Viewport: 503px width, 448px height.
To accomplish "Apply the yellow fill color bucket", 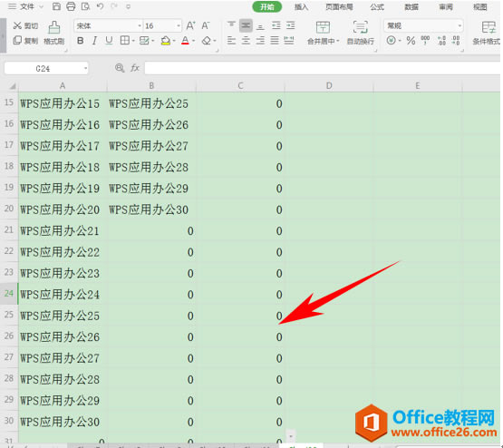I will coord(166,41).
